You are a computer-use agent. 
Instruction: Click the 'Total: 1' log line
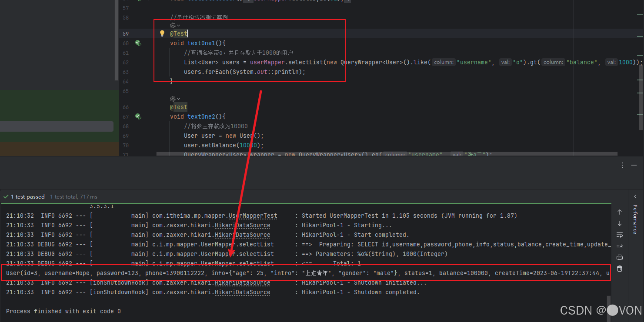tap(184, 264)
